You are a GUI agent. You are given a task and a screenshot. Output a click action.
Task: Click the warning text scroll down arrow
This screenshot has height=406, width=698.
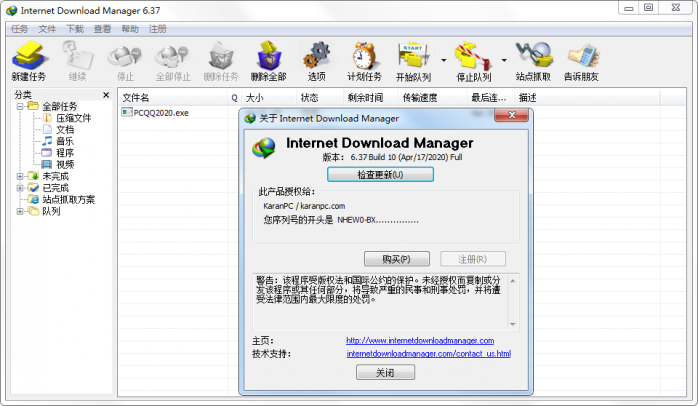coord(513,324)
